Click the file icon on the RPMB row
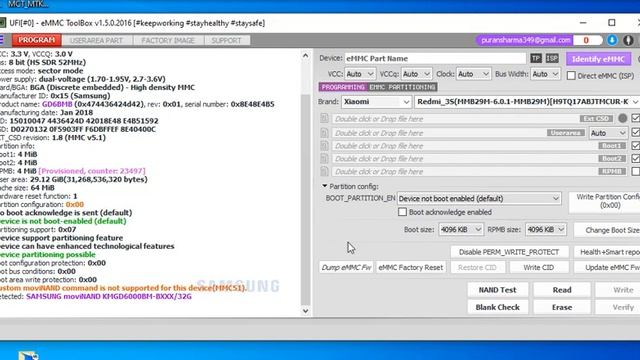Image resolution: width=640 pixels, height=360 pixels. (324, 171)
